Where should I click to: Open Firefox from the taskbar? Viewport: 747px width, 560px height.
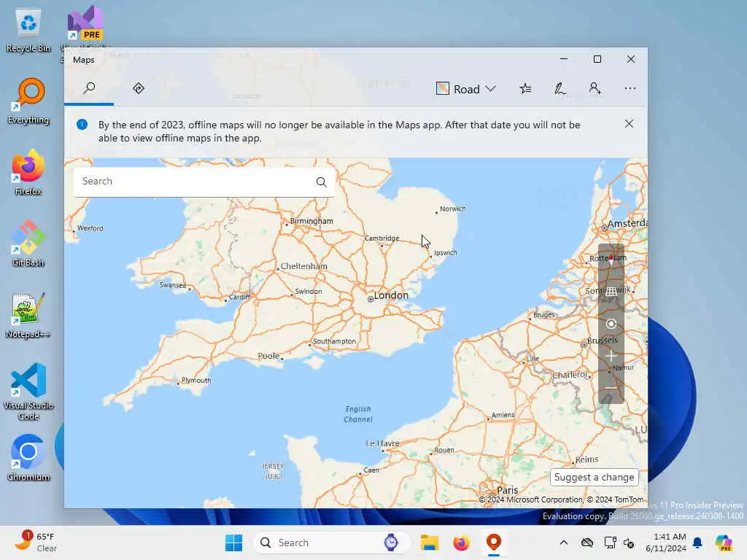point(461,542)
